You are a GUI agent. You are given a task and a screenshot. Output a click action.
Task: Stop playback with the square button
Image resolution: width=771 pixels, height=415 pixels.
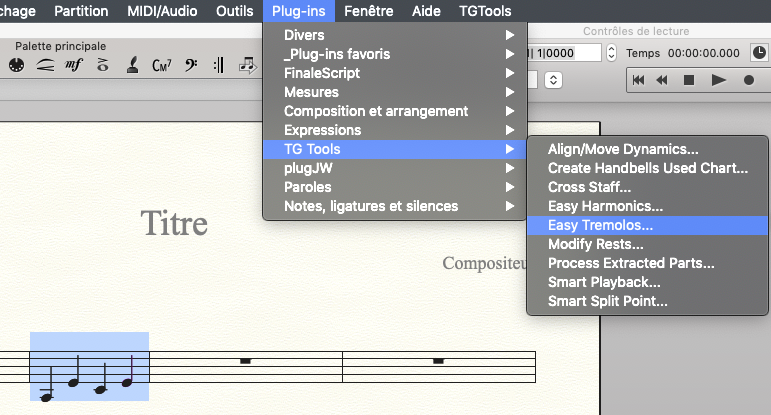tap(688, 80)
